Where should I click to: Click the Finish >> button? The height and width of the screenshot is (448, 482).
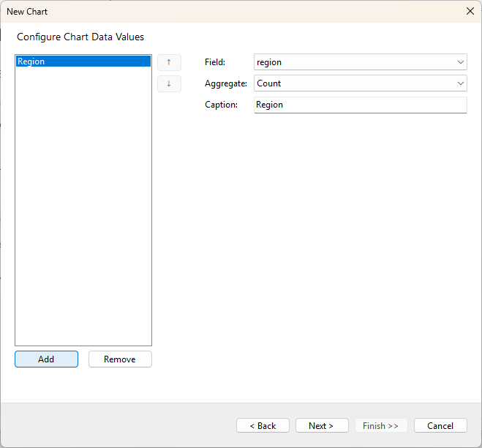[380, 425]
